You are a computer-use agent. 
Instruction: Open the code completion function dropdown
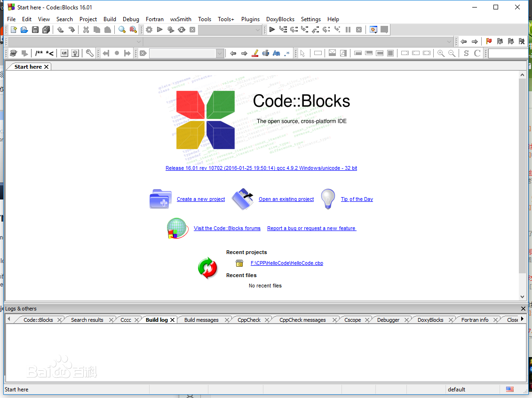tap(298, 42)
